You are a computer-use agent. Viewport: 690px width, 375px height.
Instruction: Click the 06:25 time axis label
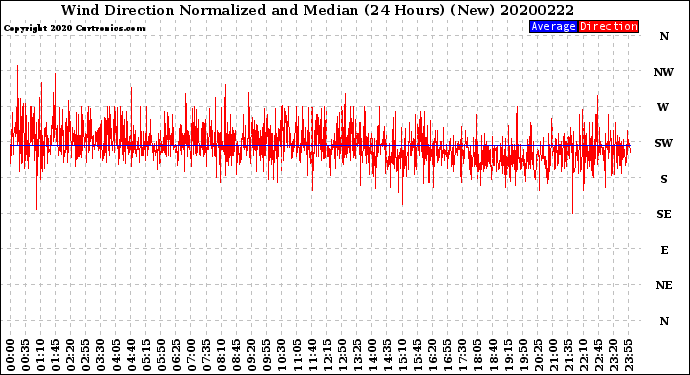(x=176, y=355)
